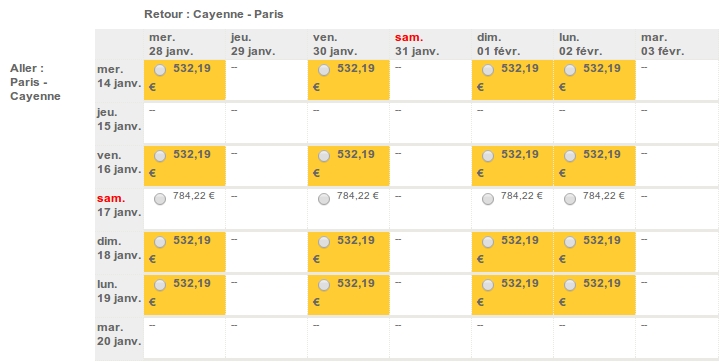Click the sam. 31 janv. return column header
Image resolution: width=728 pixels, height=362 pixels.
click(x=417, y=45)
